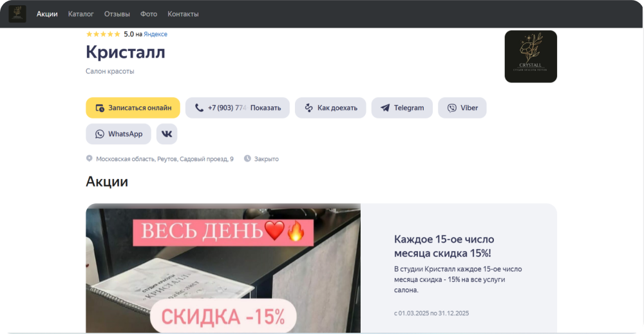This screenshot has height=334, width=644.
Task: Click the WhatsApp logo icon
Action: [x=99, y=134]
